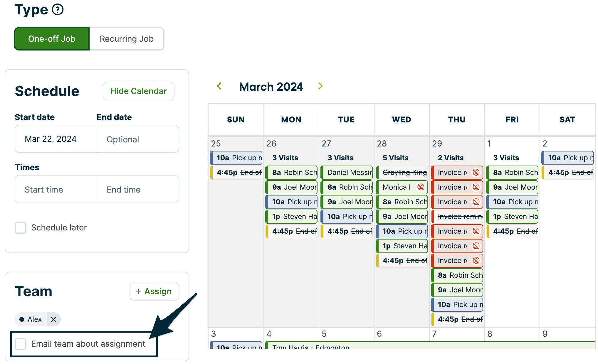
Task: Click muted-notification icon on Thursday's first invoice reminder
Action: click(x=476, y=172)
